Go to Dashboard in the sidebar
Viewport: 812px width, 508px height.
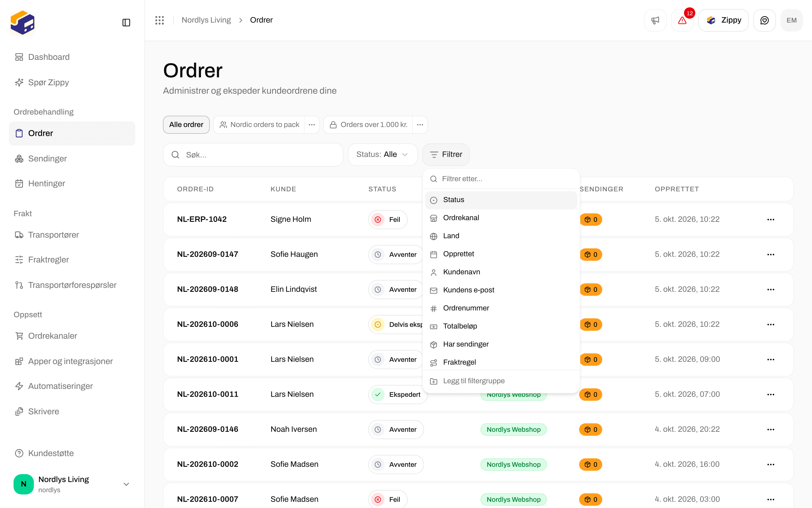72,57
